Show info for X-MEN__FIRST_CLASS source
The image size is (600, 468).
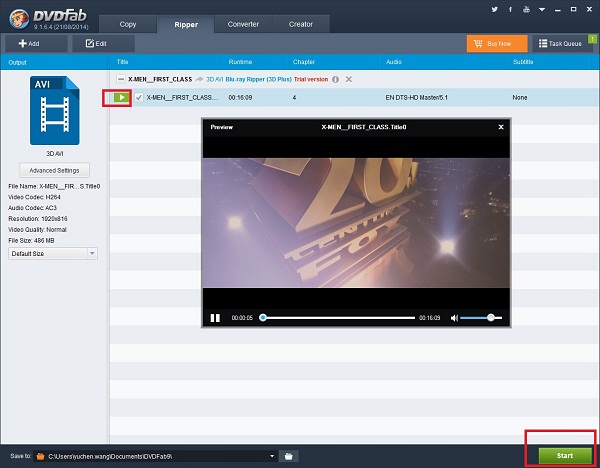(336, 79)
